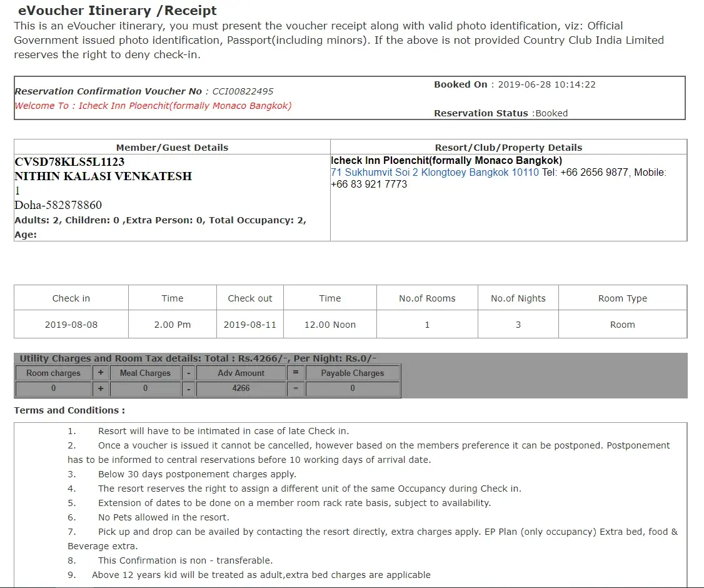Click the Reservation Status Booked text

click(501, 113)
